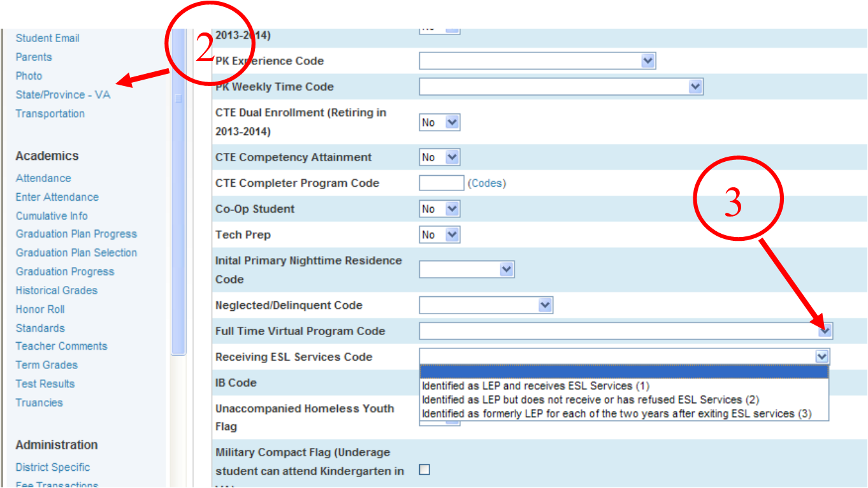Click the Administration section heading
The width and height of the screenshot is (868, 488).
click(x=57, y=445)
